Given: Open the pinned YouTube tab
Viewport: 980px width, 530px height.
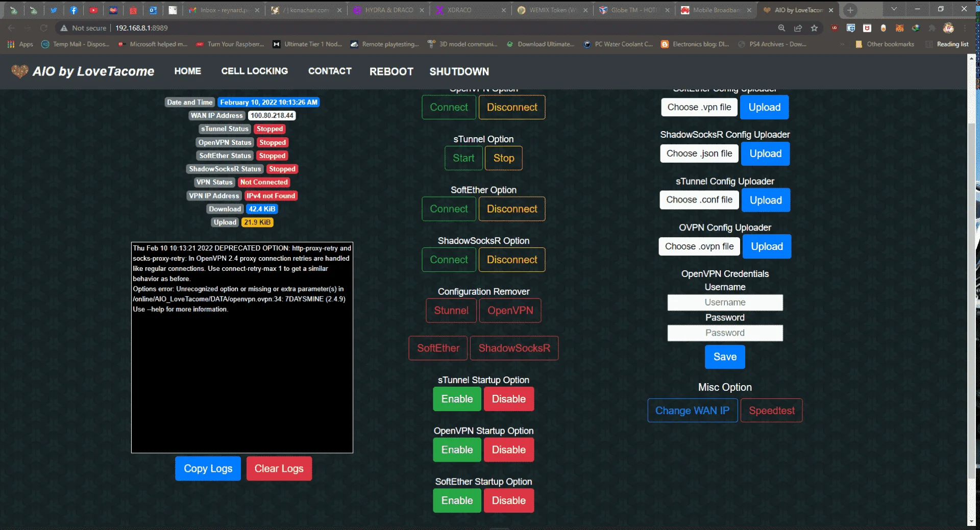Looking at the screenshot, I should (93, 10).
